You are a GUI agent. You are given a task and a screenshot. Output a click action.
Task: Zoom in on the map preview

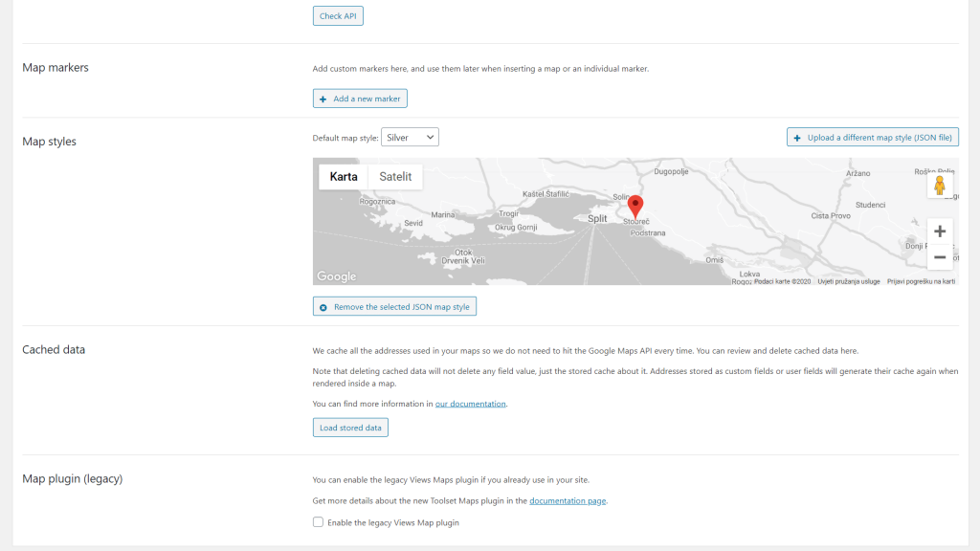[939, 231]
